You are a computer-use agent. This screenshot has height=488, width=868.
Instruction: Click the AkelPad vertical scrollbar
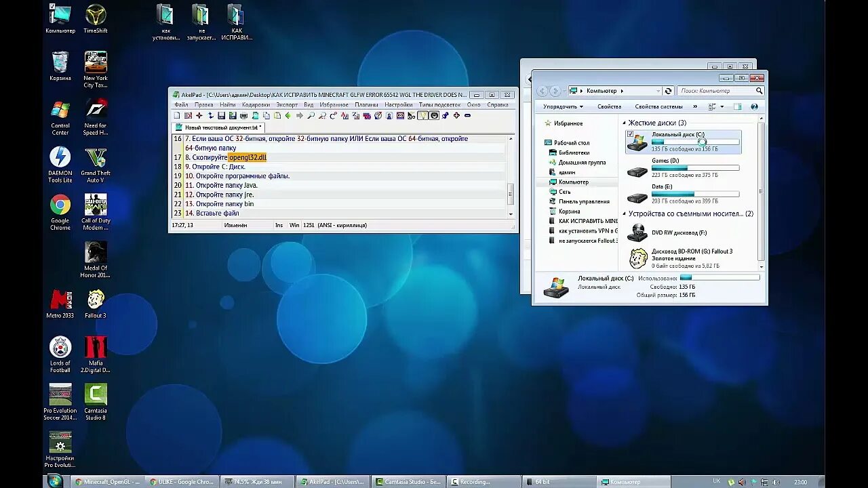tap(511, 176)
